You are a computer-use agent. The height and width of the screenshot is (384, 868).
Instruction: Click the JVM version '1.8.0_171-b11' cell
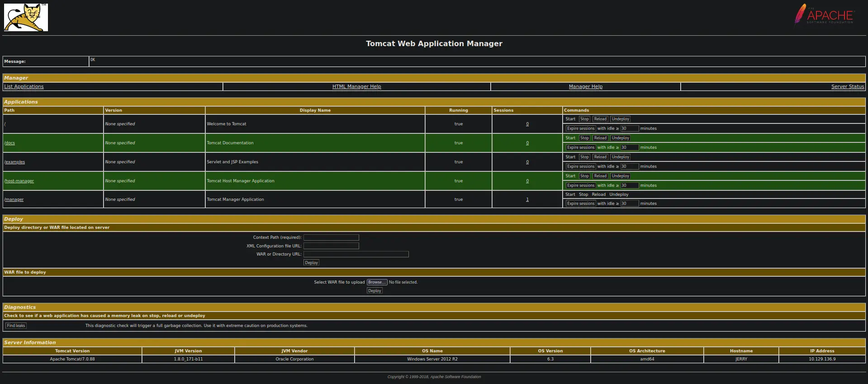click(188, 359)
